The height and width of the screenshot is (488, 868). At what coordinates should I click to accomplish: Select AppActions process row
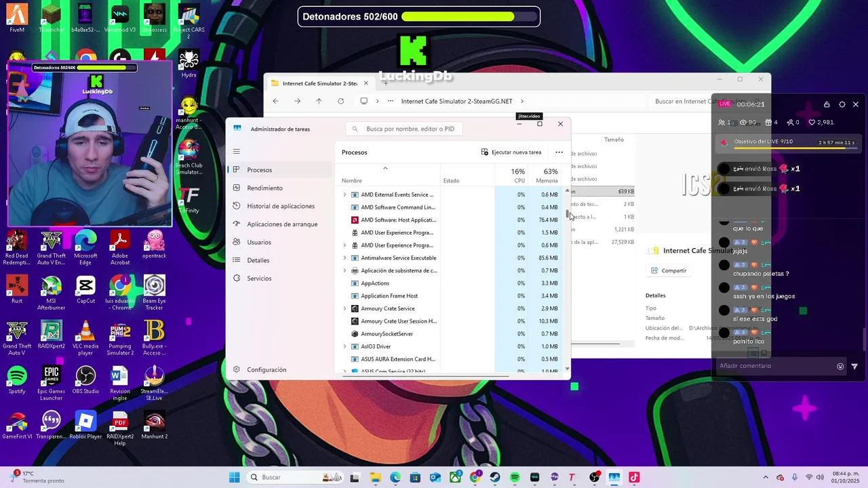click(449, 283)
